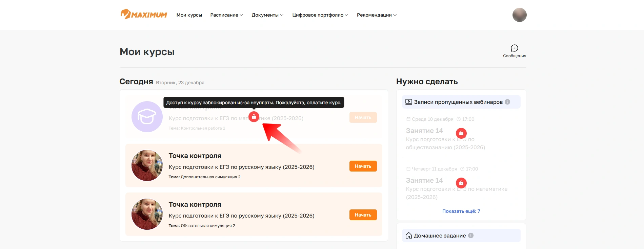Open the Сообщения chat icon

click(x=514, y=48)
